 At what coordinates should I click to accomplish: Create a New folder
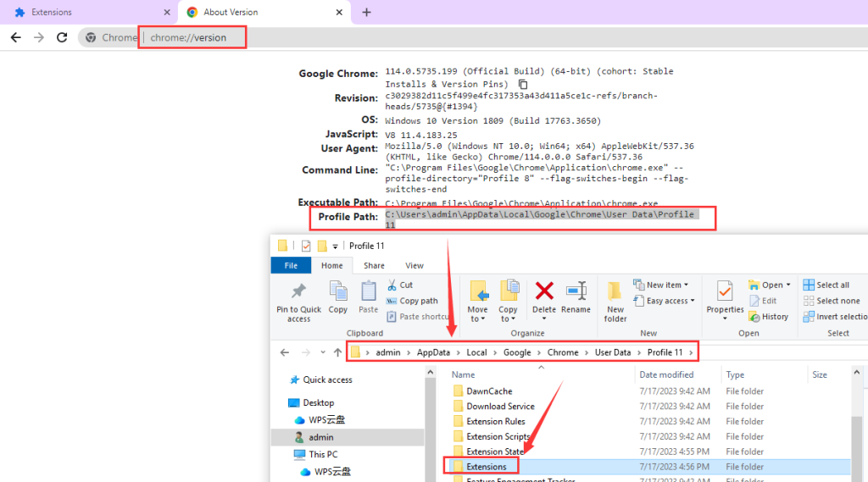pyautogui.click(x=615, y=302)
